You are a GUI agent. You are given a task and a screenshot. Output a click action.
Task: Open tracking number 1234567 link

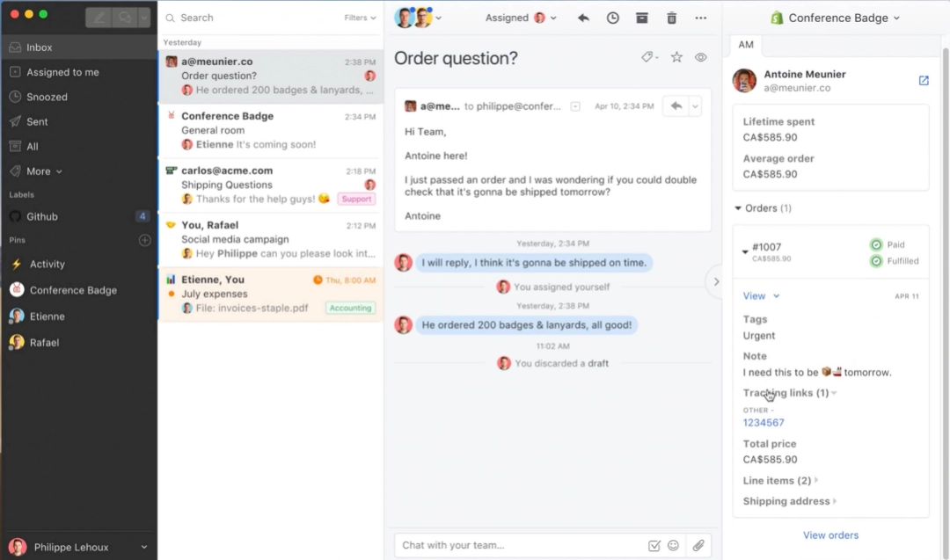coord(764,423)
